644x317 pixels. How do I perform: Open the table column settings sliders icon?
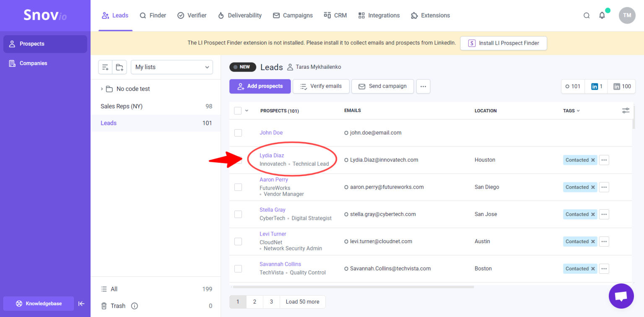pyautogui.click(x=626, y=111)
